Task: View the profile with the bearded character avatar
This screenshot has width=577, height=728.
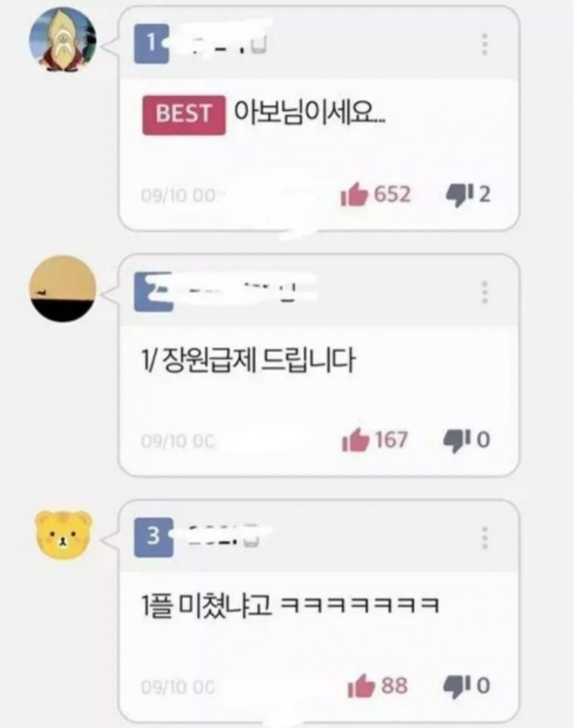Action: coord(63,40)
